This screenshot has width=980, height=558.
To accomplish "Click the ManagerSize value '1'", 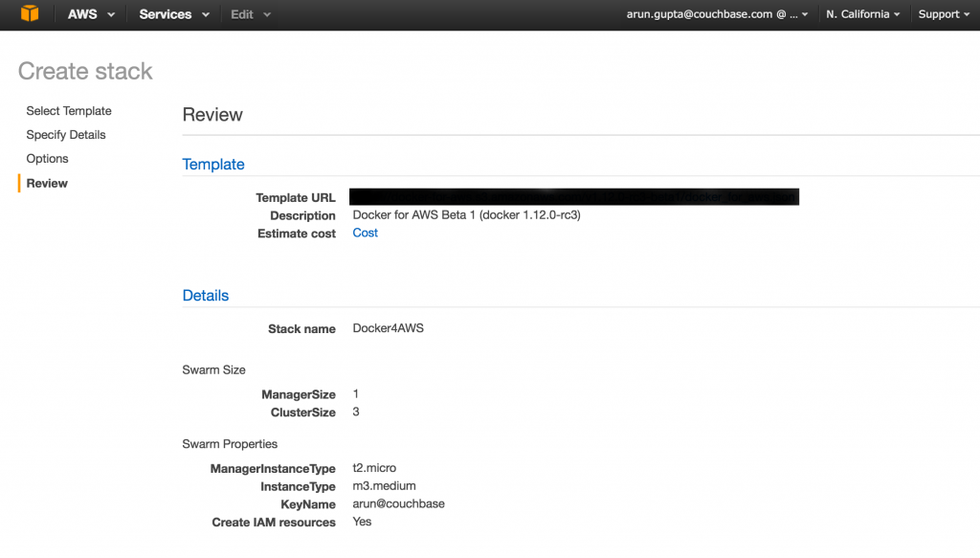I will (x=356, y=393).
